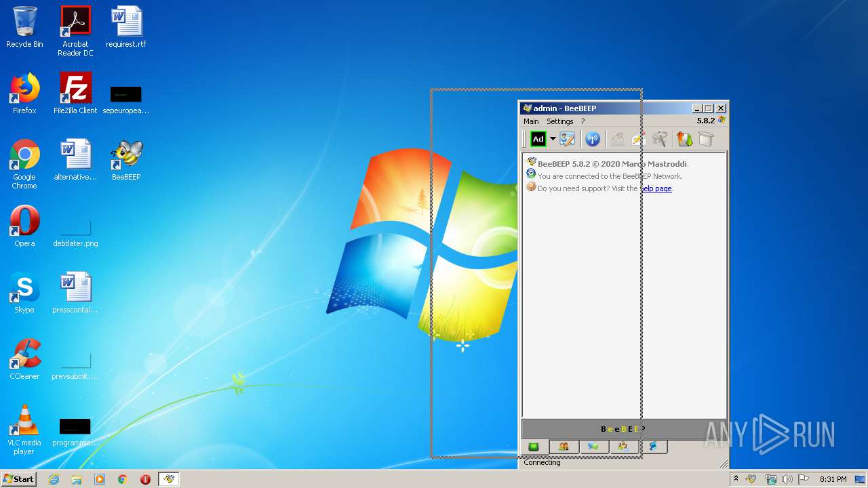The image size is (868, 488).
Task: Follow the help page link
Action: coord(656,188)
